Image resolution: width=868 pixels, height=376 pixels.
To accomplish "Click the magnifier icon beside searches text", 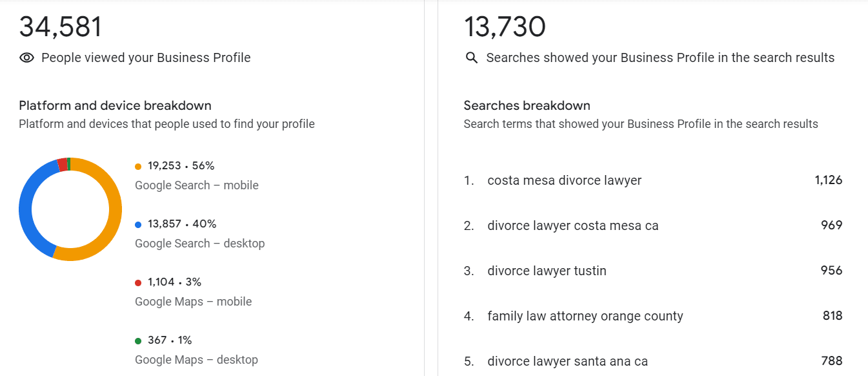I will pos(472,58).
